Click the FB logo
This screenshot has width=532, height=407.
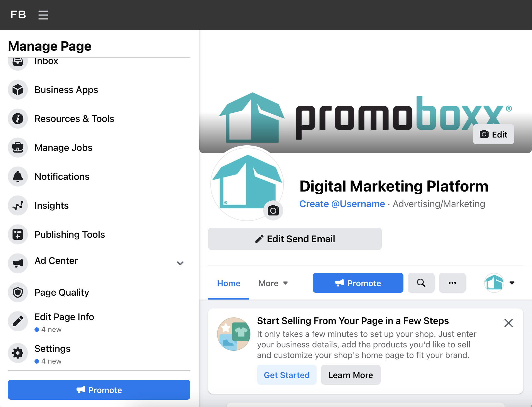(x=18, y=14)
